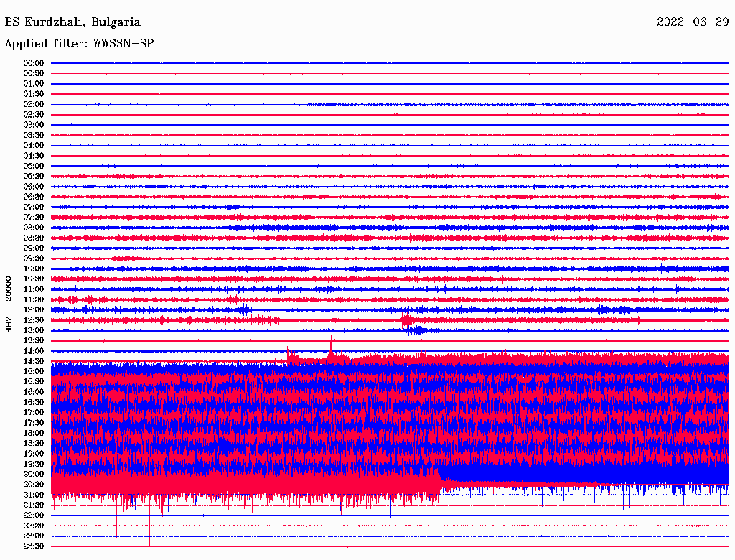Select the 11:30 time label
735x560 pixels.
(34, 299)
